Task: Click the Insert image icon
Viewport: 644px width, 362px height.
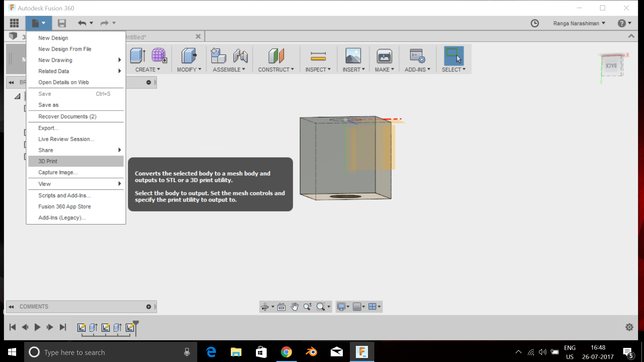Action: pos(353,57)
